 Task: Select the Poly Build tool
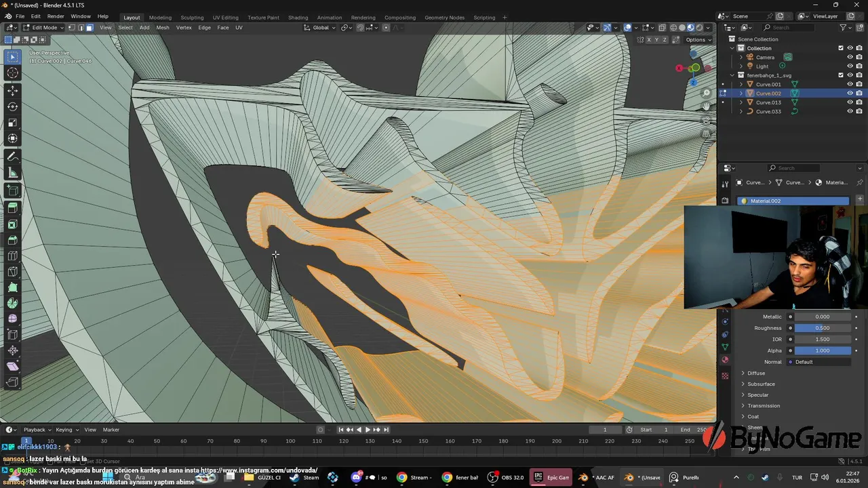click(12, 287)
